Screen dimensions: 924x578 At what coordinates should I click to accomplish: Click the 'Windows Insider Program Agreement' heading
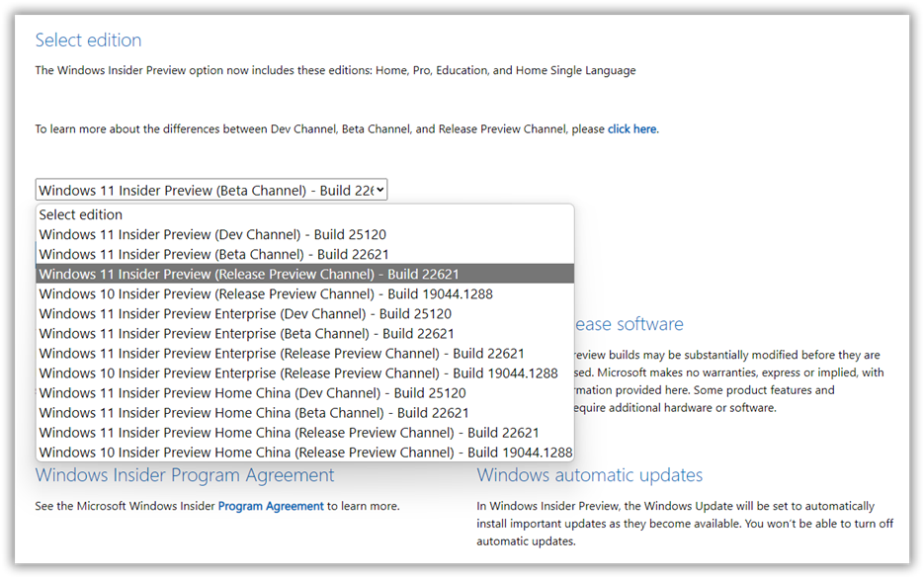(x=185, y=475)
